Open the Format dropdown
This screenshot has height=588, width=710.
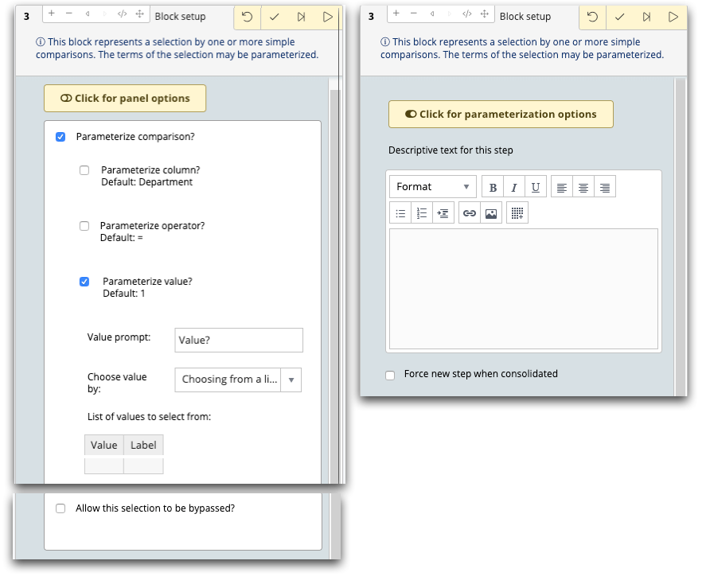point(433,187)
